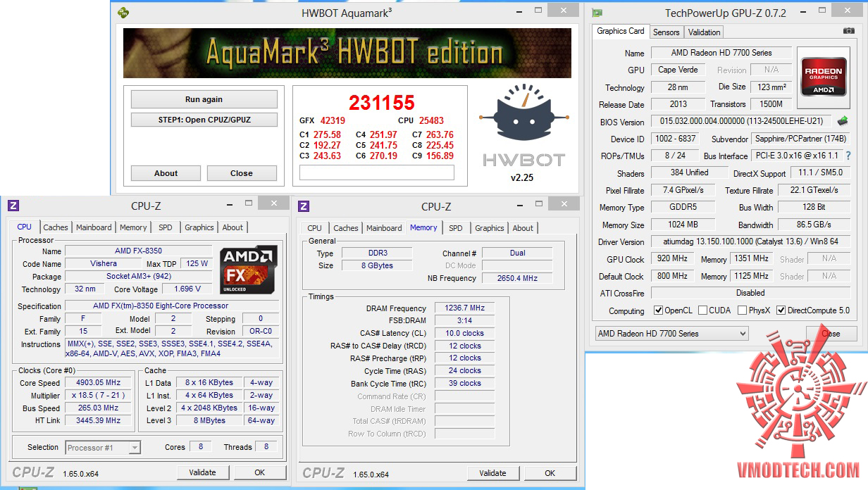Viewport: 868px width, 490px height.
Task: Open the About tab in left CPU-Z
Action: [x=232, y=227]
